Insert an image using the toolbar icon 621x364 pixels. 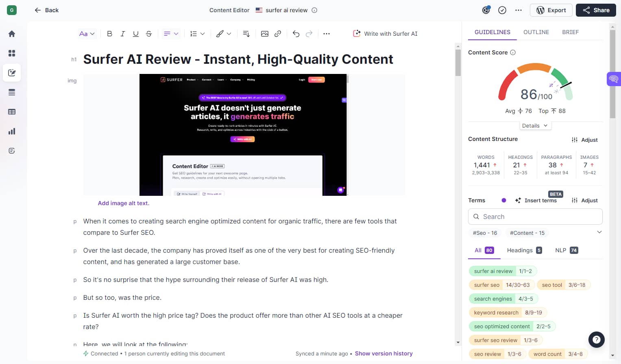click(265, 34)
